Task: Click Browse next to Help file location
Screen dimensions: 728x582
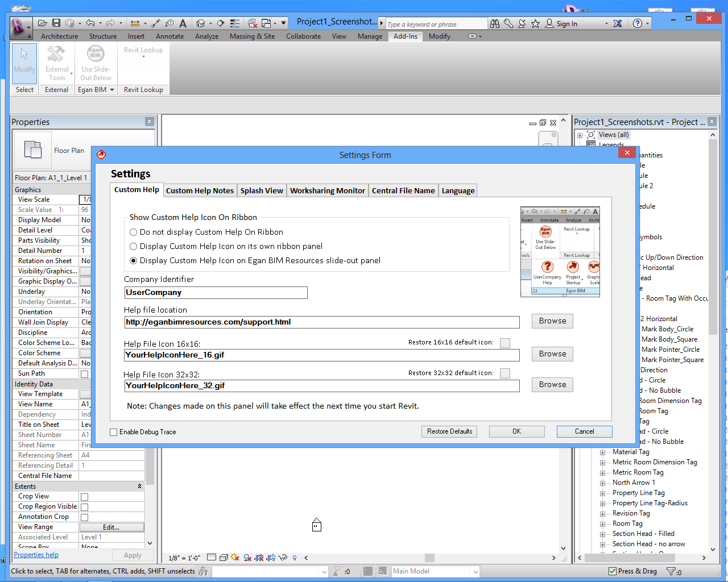Action: pyautogui.click(x=552, y=321)
